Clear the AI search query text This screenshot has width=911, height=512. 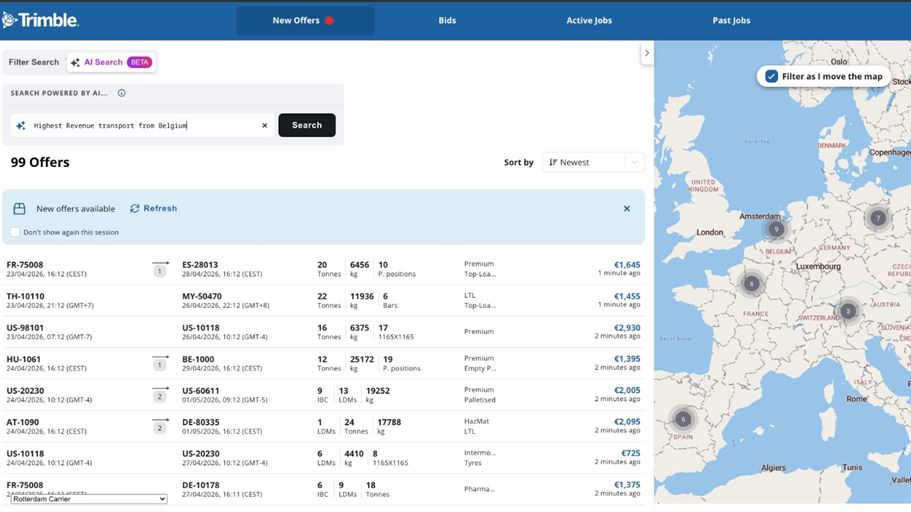click(265, 126)
